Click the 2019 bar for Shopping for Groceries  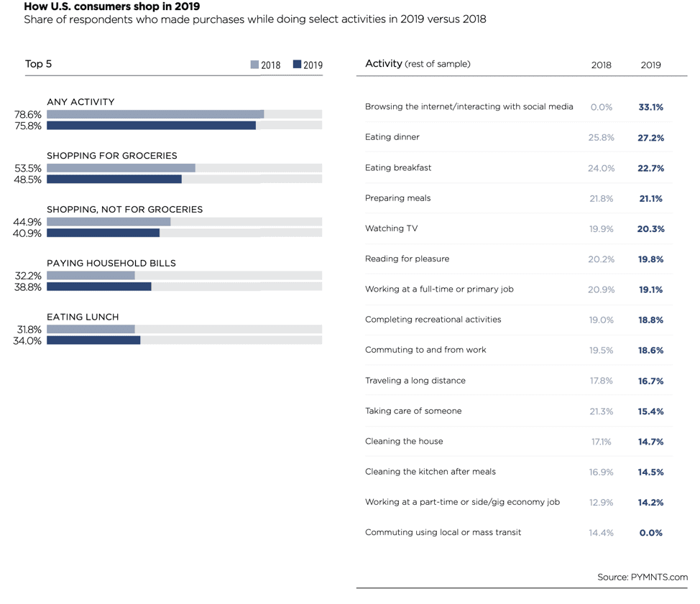(x=114, y=179)
